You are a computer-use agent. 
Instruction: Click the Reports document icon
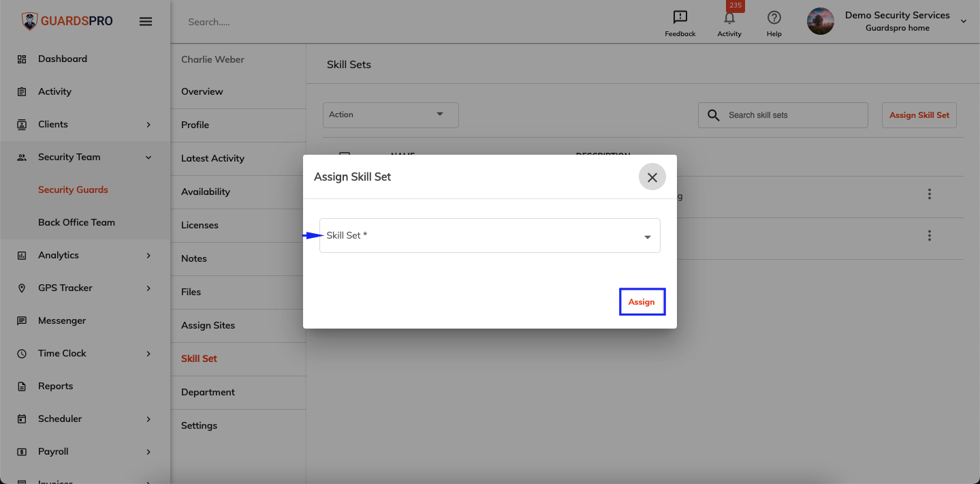(x=22, y=387)
